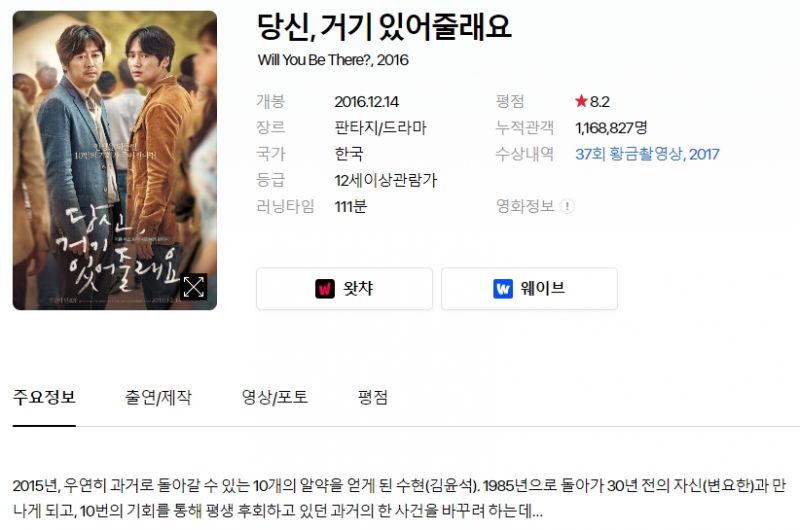
Task: Open the 왓챠 streaming button
Action: pos(344,289)
